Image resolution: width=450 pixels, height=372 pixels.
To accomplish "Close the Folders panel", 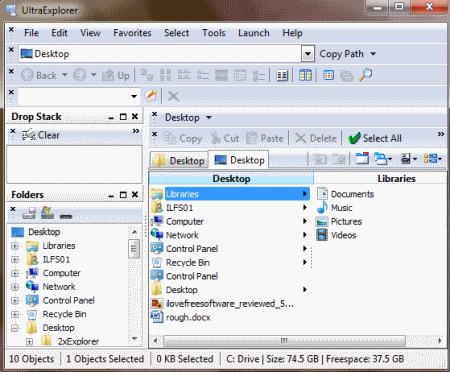I will pos(135,194).
